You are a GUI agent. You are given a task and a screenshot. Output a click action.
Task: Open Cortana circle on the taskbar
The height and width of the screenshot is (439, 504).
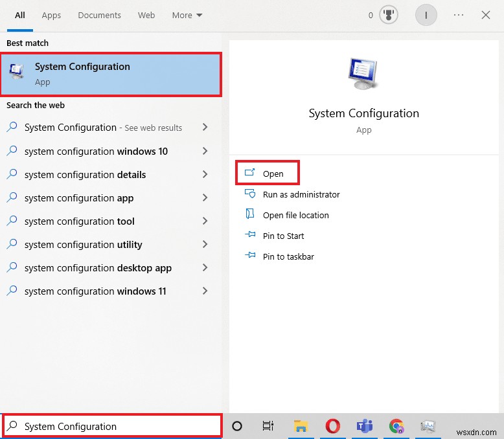237,426
